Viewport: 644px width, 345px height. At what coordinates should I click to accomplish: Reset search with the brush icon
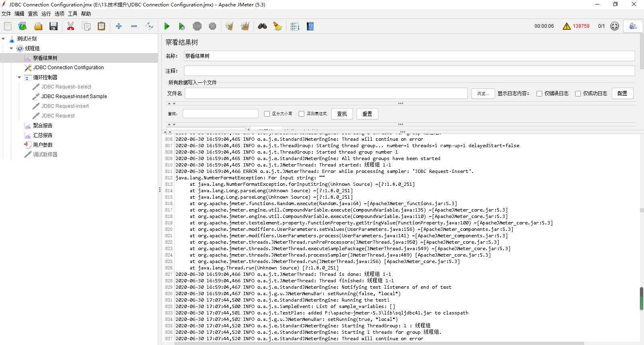[x=277, y=26]
